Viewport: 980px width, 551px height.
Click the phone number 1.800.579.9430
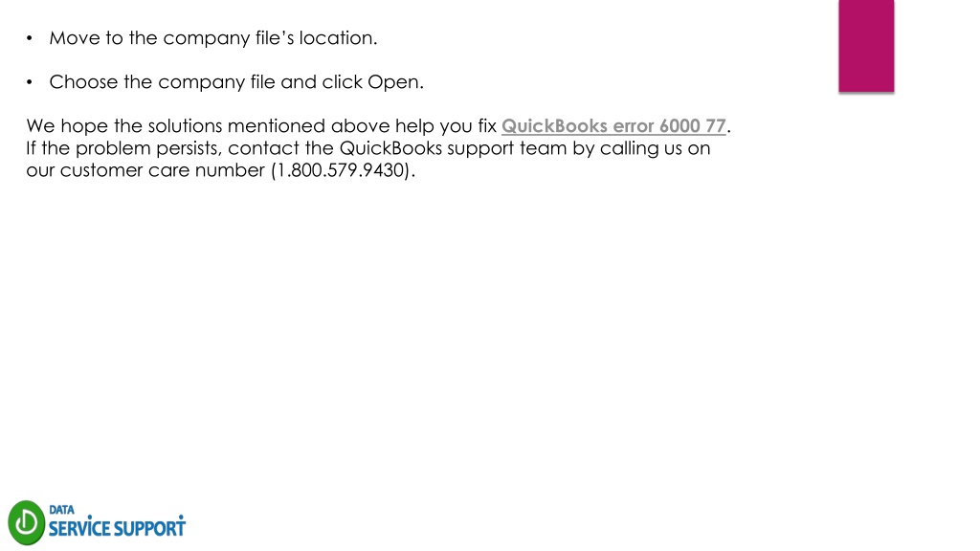pyautogui.click(x=343, y=170)
